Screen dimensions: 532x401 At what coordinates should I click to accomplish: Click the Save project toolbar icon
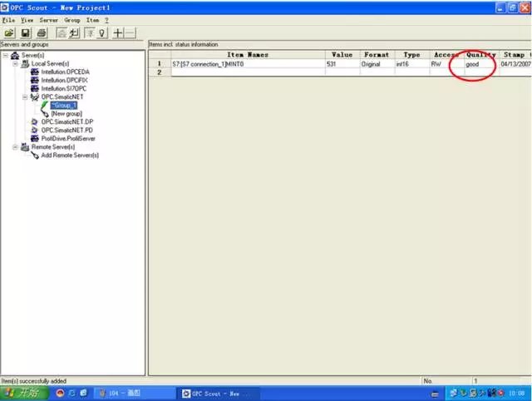(x=24, y=32)
